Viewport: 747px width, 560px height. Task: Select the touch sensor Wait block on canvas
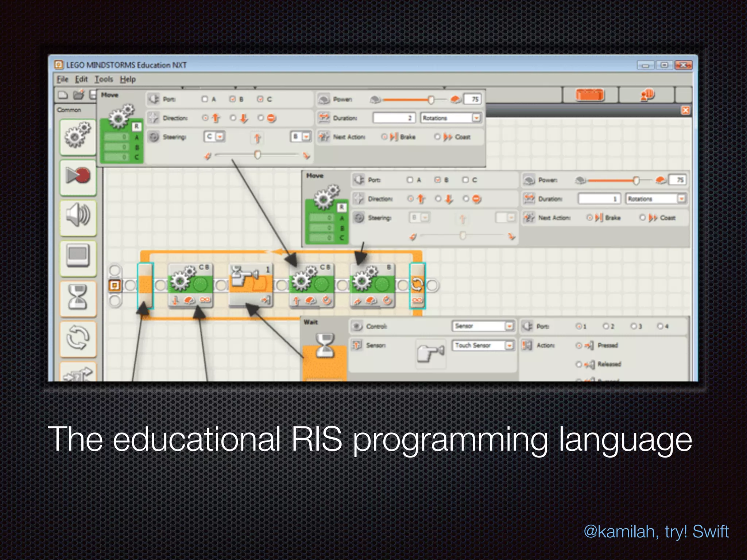pos(251,286)
